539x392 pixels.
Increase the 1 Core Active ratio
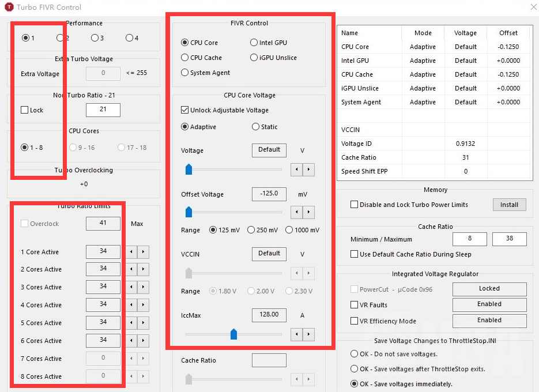pos(143,252)
